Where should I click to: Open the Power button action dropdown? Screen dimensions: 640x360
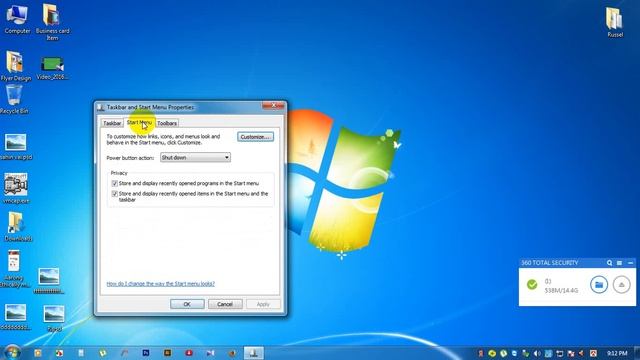195,158
